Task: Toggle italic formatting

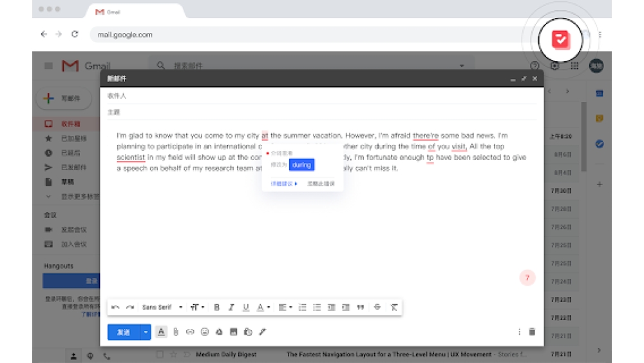Action: click(231, 307)
